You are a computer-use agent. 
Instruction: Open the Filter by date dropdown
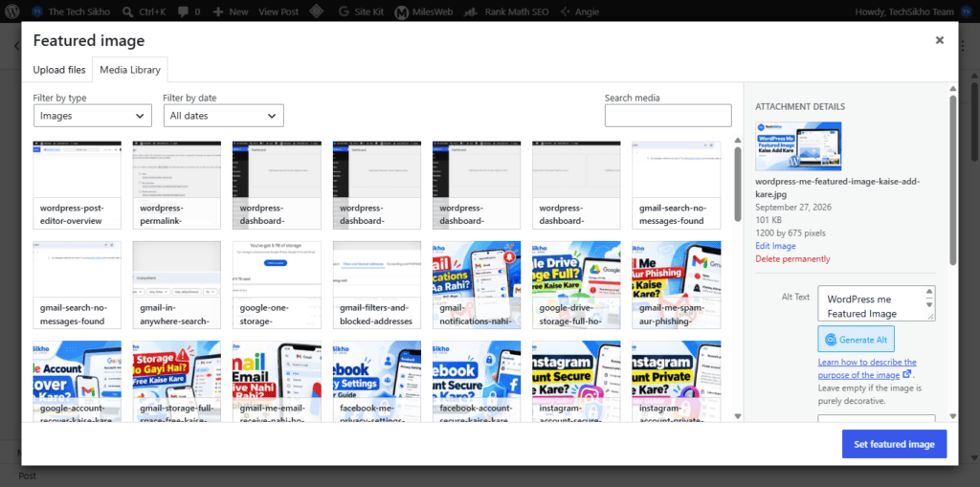coord(224,116)
